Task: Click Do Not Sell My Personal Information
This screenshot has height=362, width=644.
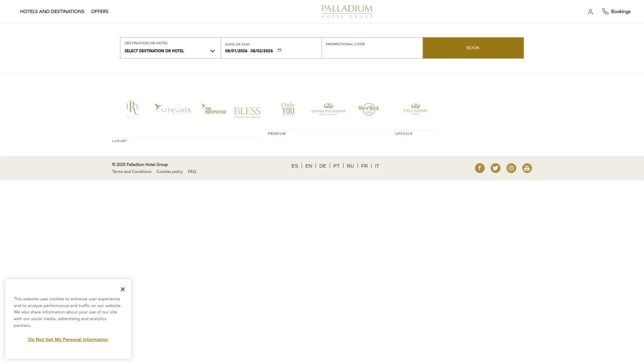Action: pos(68,340)
